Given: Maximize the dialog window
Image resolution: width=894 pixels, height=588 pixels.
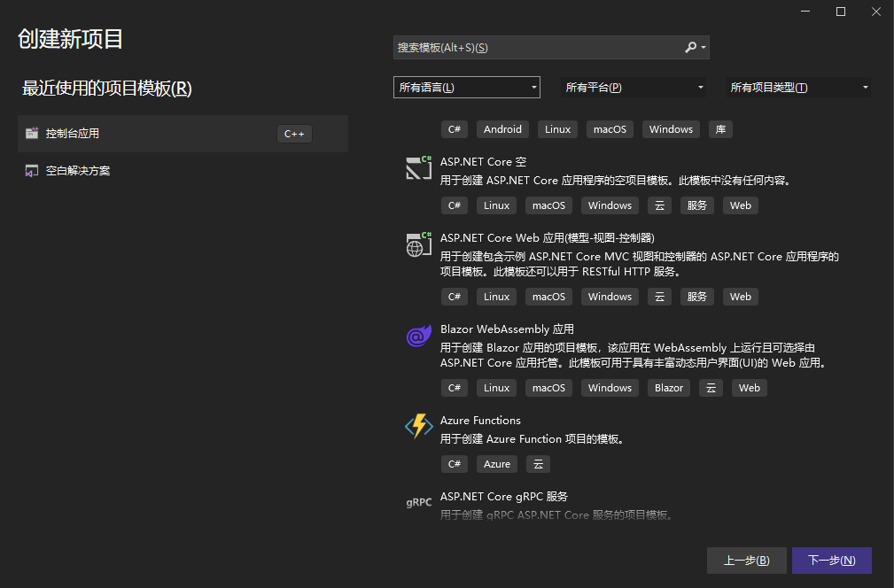Looking at the screenshot, I should tap(841, 12).
